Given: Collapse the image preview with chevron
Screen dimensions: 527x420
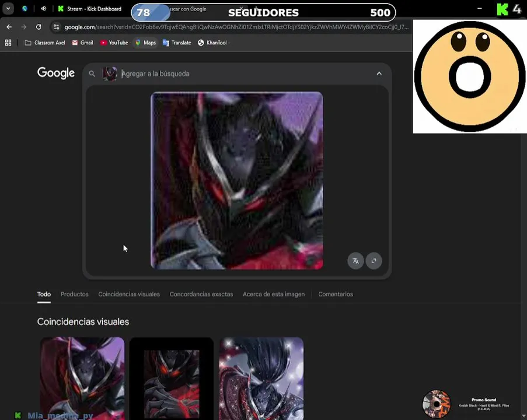Looking at the screenshot, I should tap(379, 73).
